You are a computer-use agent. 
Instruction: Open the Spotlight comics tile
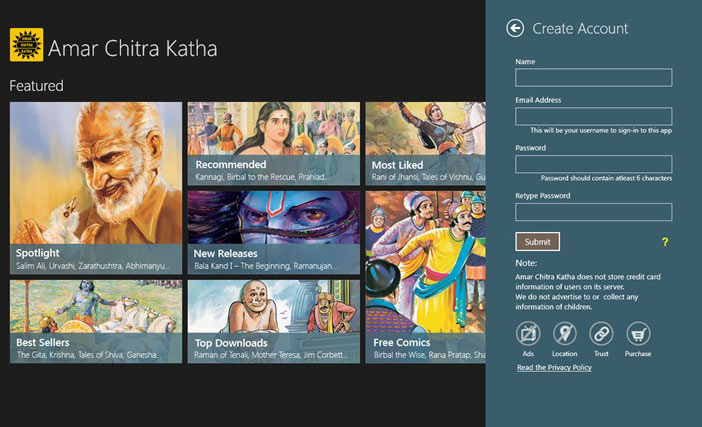tap(96, 188)
